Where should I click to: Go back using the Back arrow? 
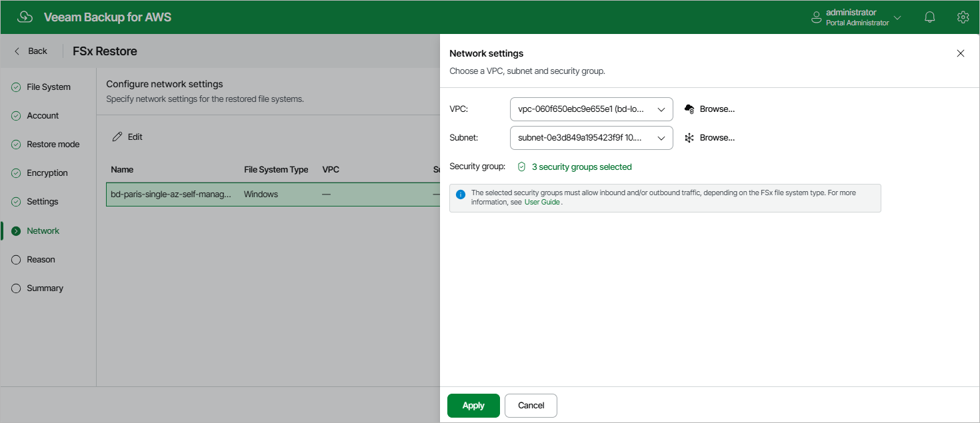[31, 51]
